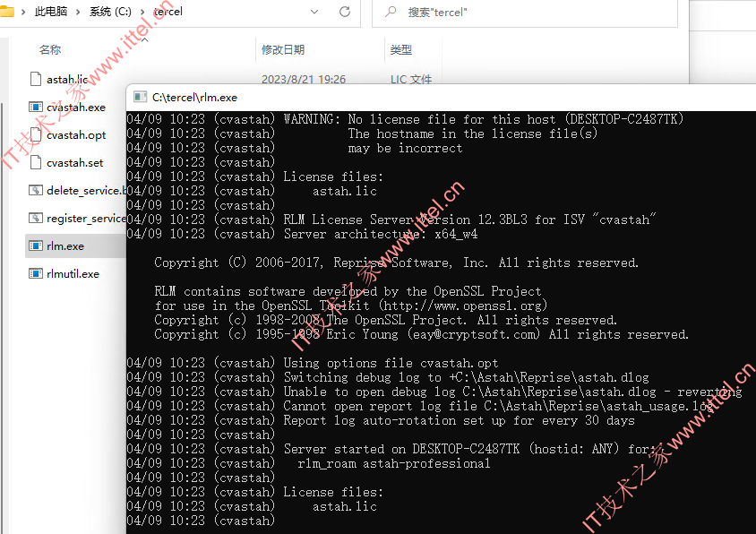Click the register_service batch file icon

pyautogui.click(x=36, y=218)
